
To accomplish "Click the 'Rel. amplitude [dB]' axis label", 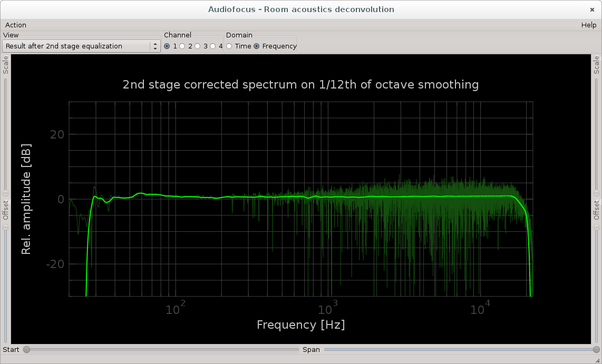I will point(26,199).
